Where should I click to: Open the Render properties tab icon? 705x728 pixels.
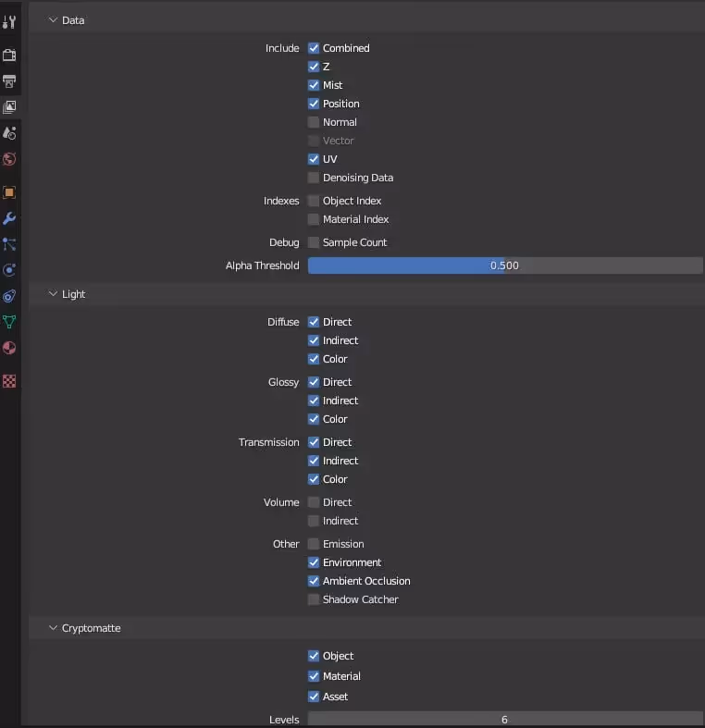coord(9,55)
